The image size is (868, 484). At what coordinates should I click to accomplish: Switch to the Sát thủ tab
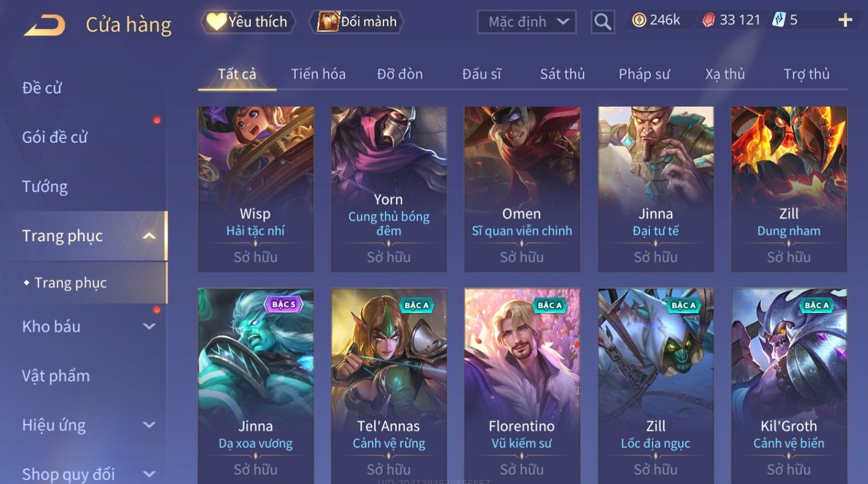tap(562, 74)
